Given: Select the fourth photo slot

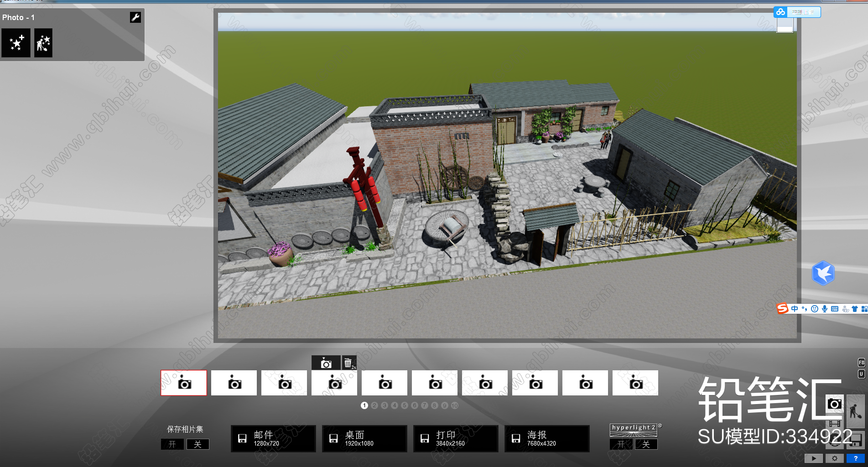Looking at the screenshot, I should (334, 383).
